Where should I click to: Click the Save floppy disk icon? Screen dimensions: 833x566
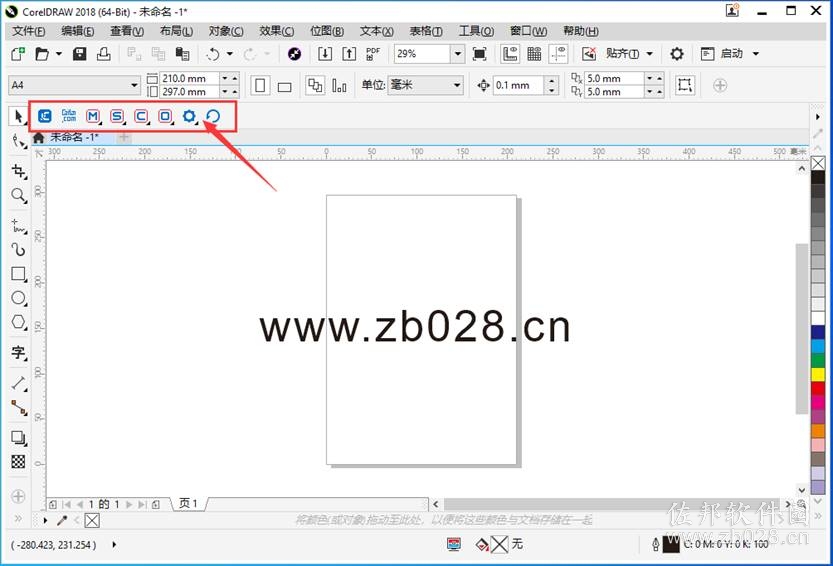point(80,54)
